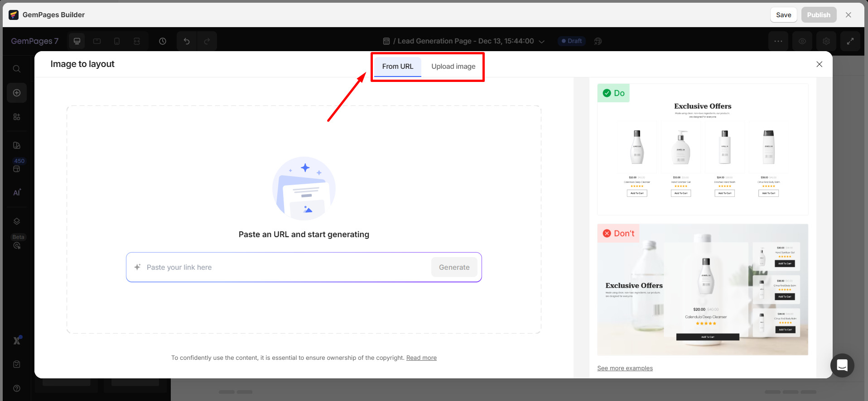Open version history clock icon
Viewport: 868px width, 401px height.
pyautogui.click(x=163, y=41)
